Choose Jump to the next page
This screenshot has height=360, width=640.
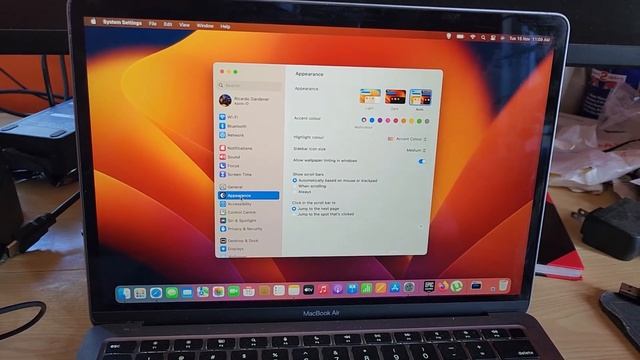293,209
